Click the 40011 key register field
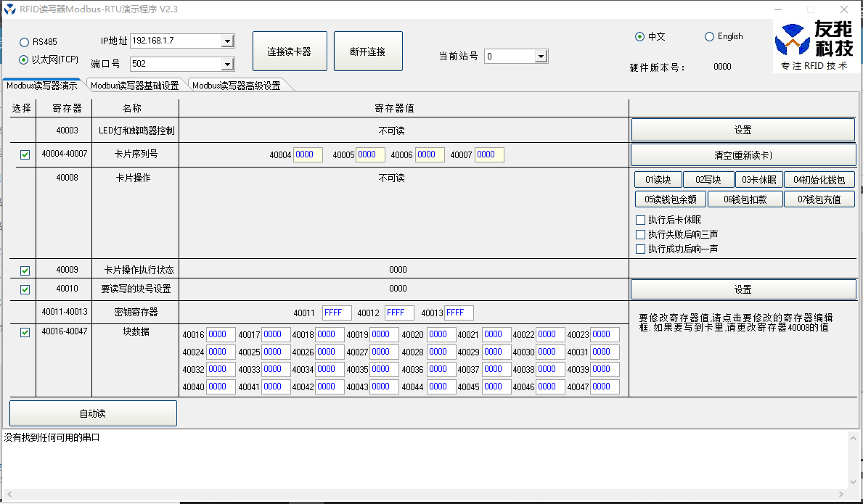This screenshot has width=863, height=504. pos(337,313)
